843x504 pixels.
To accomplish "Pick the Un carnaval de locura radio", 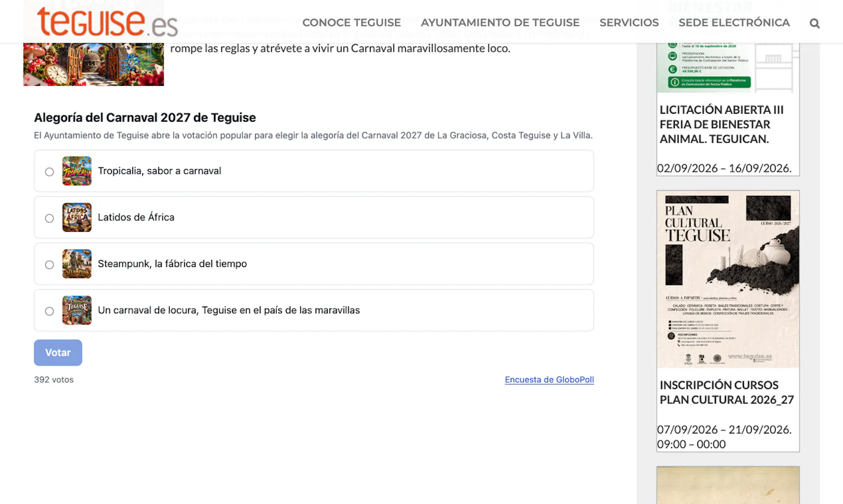I will click(50, 311).
